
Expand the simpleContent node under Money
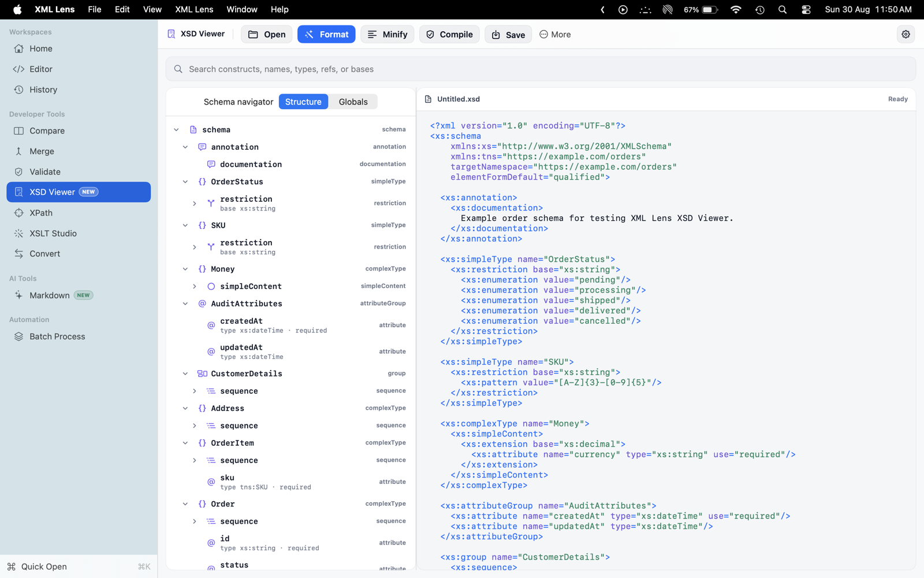195,287
